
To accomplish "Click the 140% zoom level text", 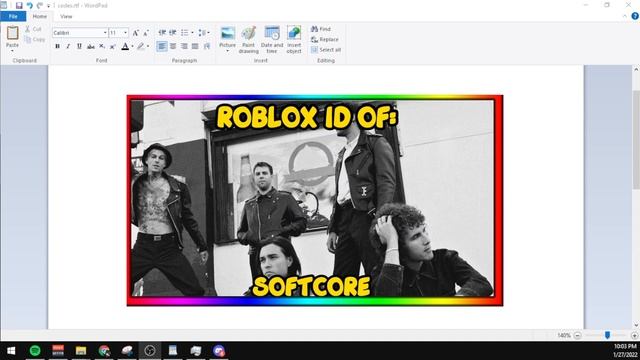I will 564,335.
